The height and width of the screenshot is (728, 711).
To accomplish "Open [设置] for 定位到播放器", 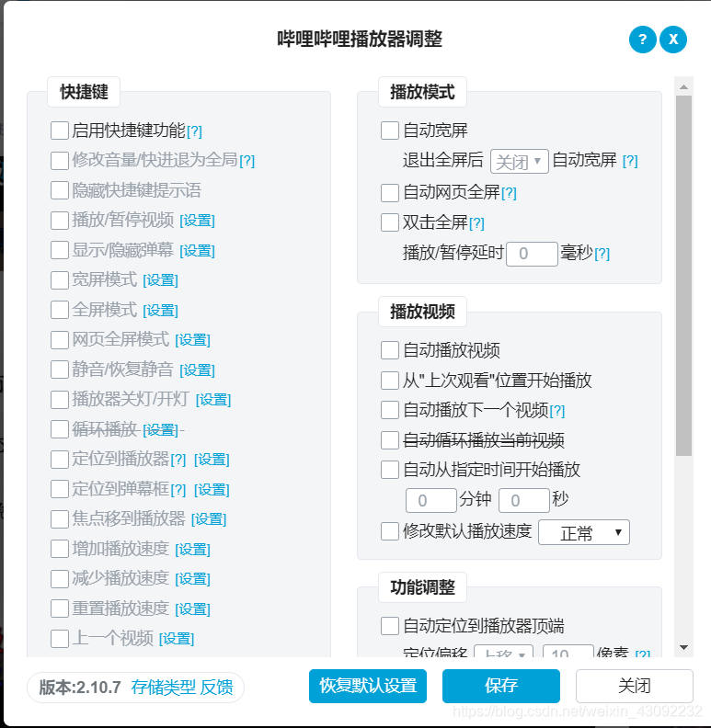I will coord(212,461).
